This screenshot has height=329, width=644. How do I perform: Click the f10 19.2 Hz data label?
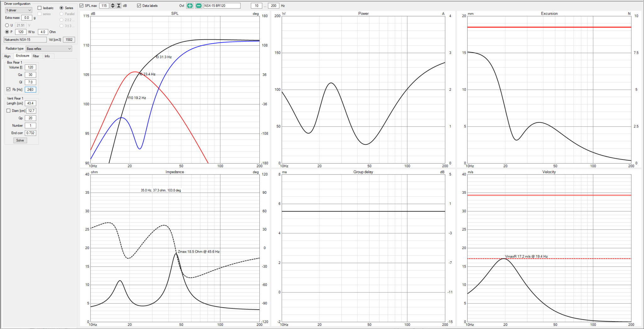point(137,98)
